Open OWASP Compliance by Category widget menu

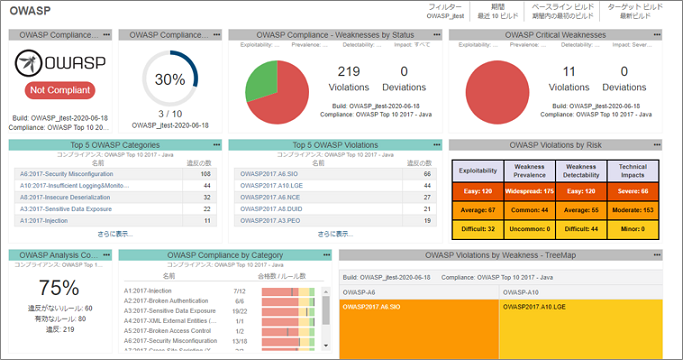327,255
